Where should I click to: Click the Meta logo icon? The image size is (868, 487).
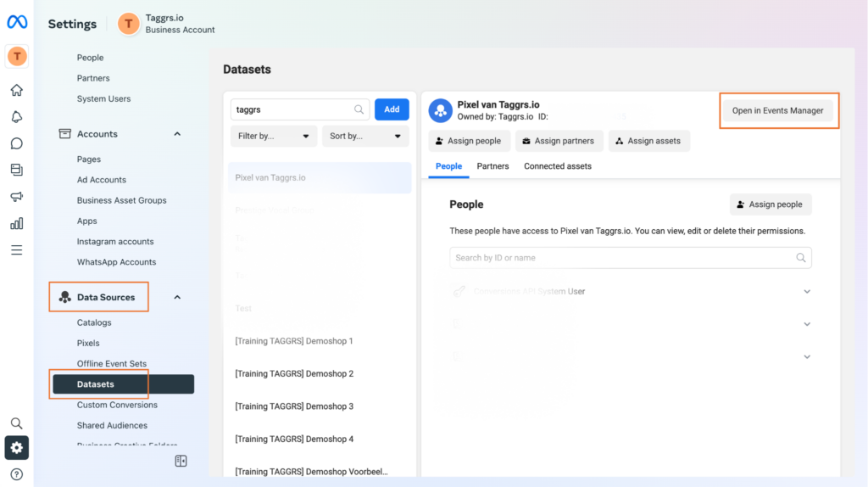point(17,21)
